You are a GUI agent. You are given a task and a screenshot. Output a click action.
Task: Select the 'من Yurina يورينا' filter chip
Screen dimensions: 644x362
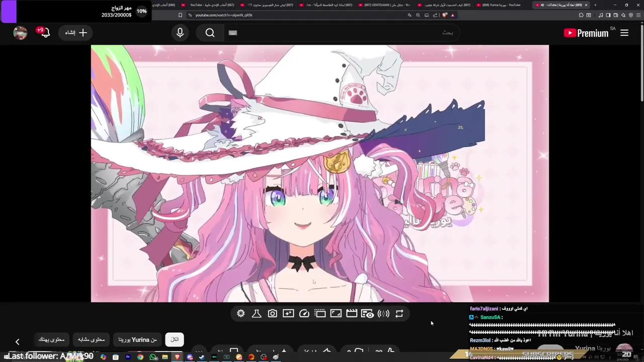click(x=138, y=340)
